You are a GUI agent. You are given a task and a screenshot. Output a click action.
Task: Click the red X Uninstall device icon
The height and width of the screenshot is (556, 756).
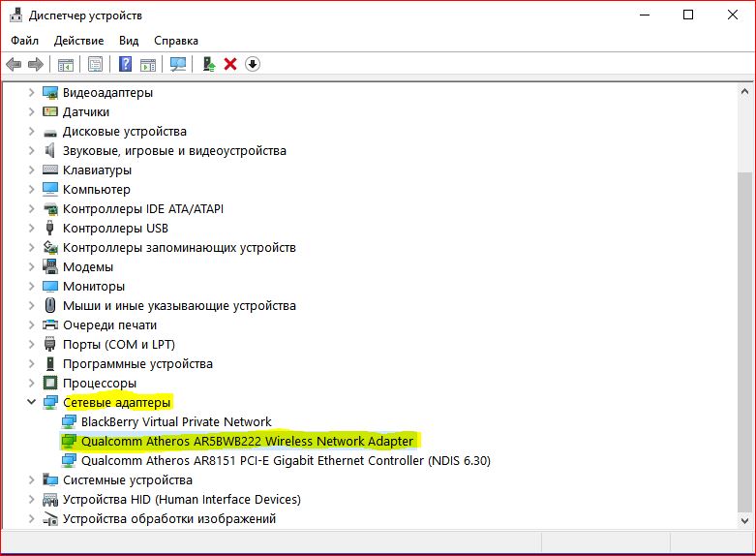230,64
